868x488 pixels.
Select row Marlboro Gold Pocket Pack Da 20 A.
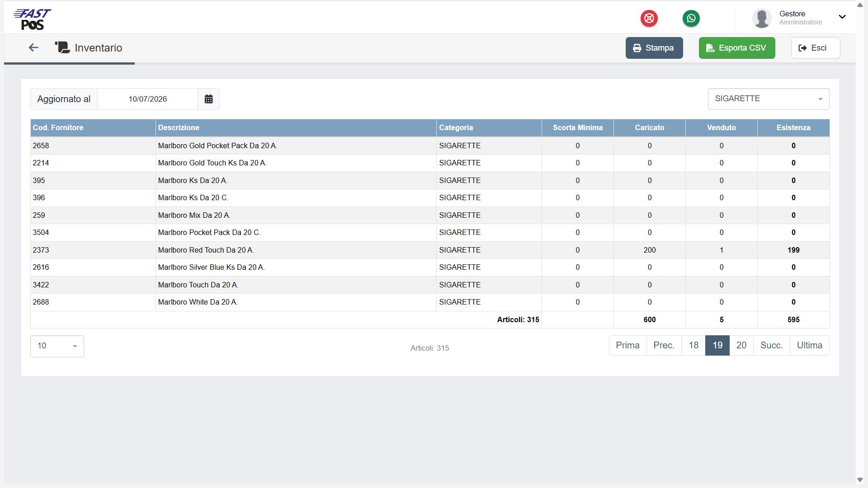tap(430, 146)
